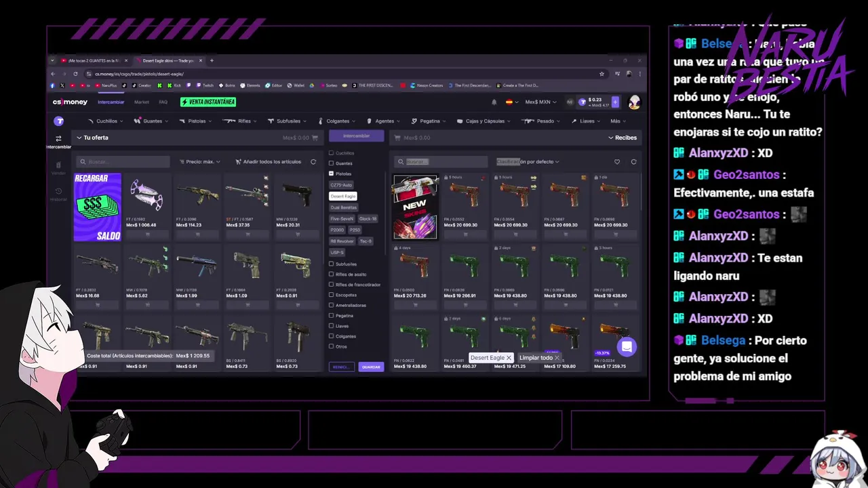Screen dimensions: 868x488
Task: Open the language flag selector
Action: pyautogui.click(x=511, y=102)
